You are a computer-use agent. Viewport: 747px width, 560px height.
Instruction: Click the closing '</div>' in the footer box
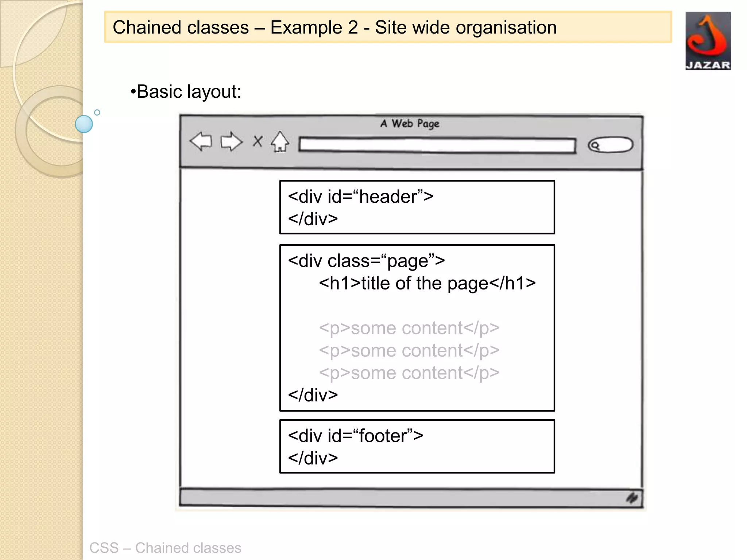tap(313, 458)
